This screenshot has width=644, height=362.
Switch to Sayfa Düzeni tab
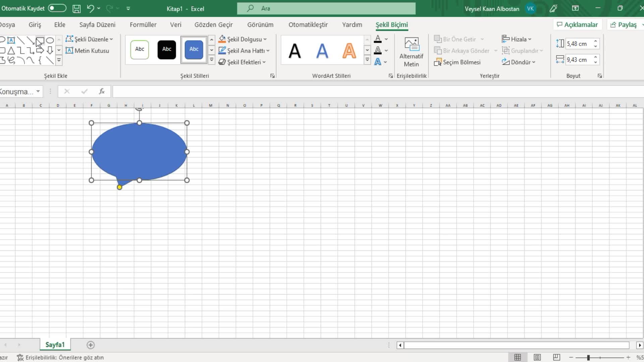coord(97,25)
